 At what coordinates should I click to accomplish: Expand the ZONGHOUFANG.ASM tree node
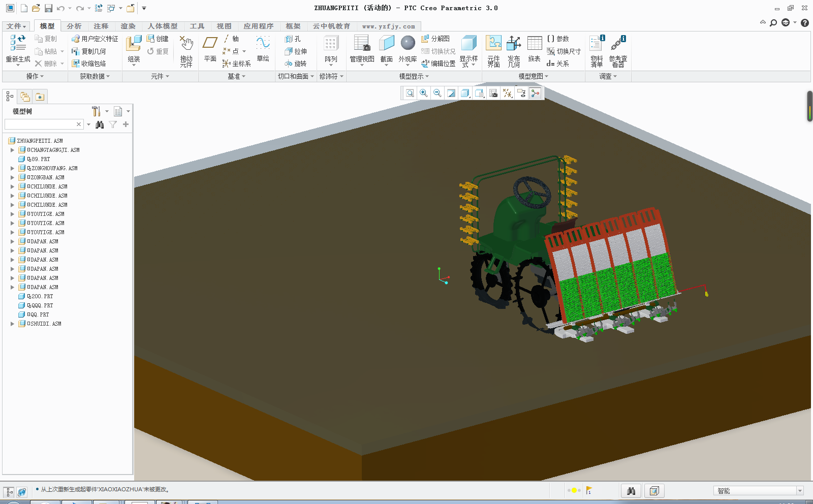pyautogui.click(x=12, y=168)
